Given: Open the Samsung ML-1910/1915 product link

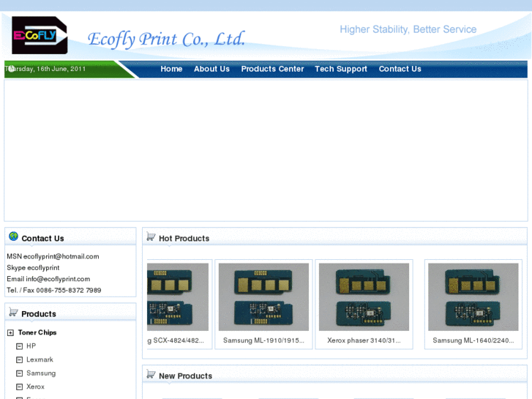Looking at the screenshot, I should coord(263,340).
